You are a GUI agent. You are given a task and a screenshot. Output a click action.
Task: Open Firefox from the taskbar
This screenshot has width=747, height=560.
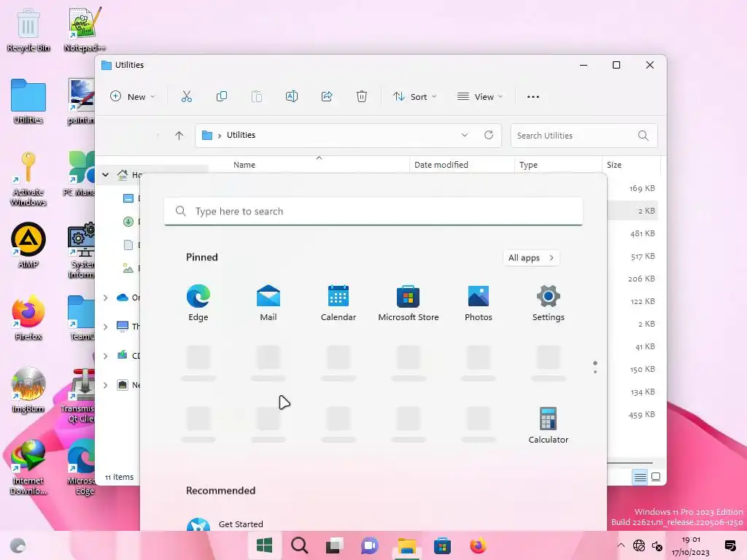tap(478, 545)
